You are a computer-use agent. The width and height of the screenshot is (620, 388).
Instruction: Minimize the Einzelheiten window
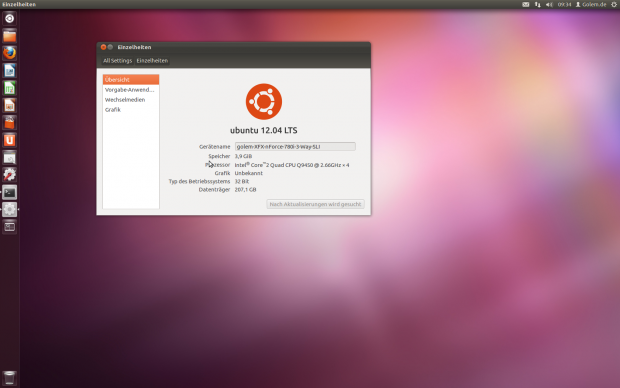click(x=110, y=47)
